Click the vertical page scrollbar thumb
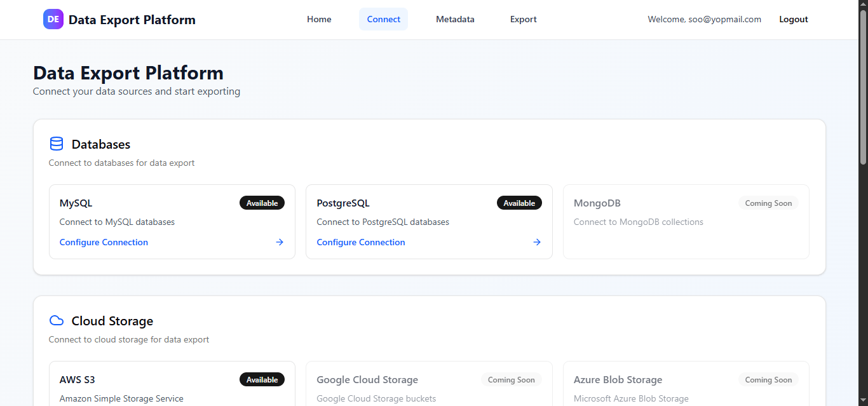The height and width of the screenshot is (406, 868). coord(863,86)
